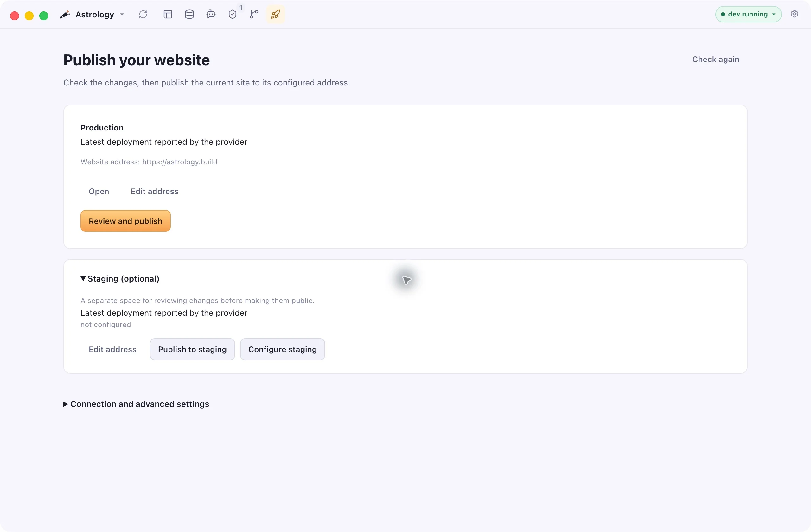
Task: Click Review and publish button
Action: point(125,221)
